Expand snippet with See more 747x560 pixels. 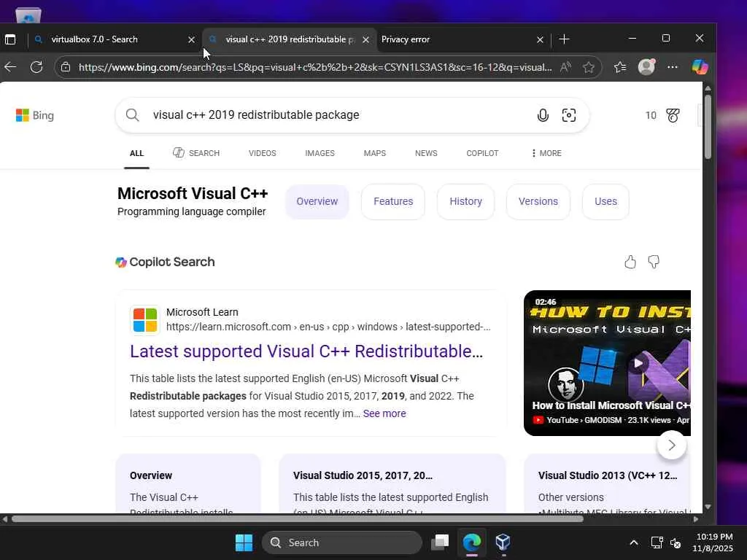click(x=384, y=413)
